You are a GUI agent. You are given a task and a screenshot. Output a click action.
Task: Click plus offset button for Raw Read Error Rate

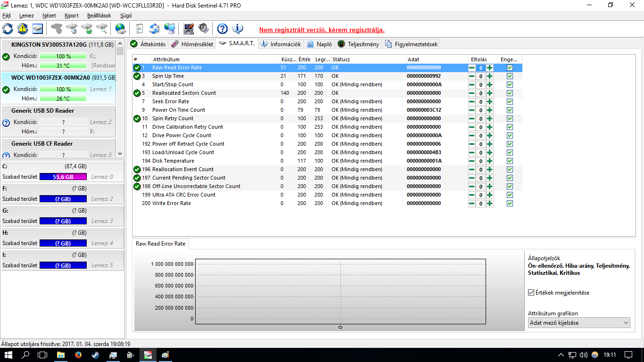coord(490,68)
